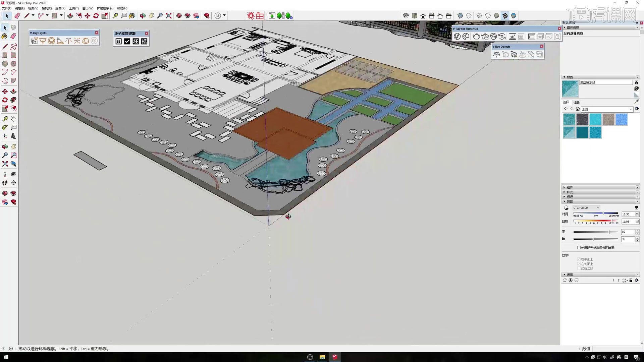644x362 pixels.
Task: Collapse the 材质 panel
Action: [564, 77]
